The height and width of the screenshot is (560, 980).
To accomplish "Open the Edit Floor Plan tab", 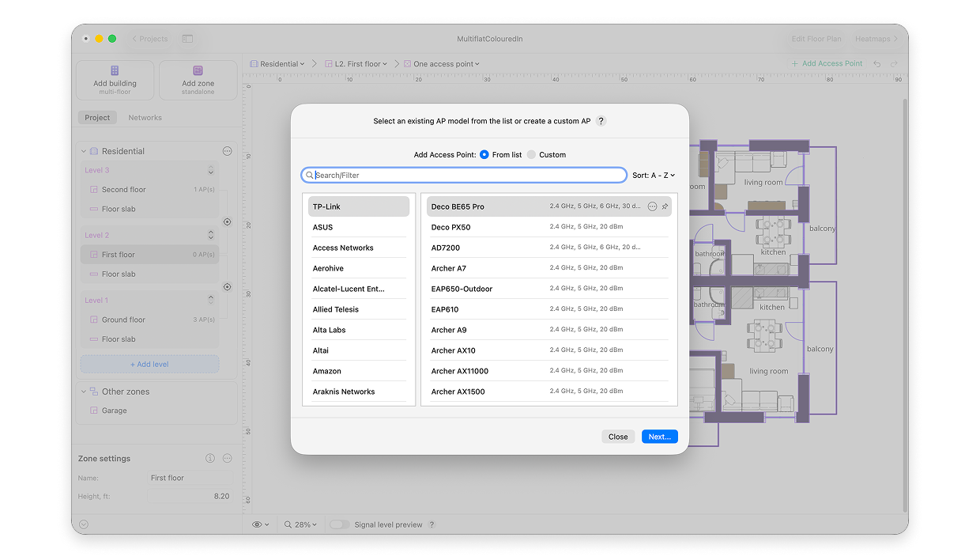I will pos(816,39).
